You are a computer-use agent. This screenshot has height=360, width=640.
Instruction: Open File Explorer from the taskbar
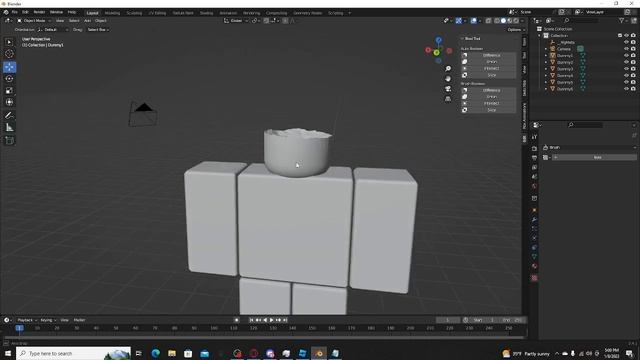click(172, 353)
